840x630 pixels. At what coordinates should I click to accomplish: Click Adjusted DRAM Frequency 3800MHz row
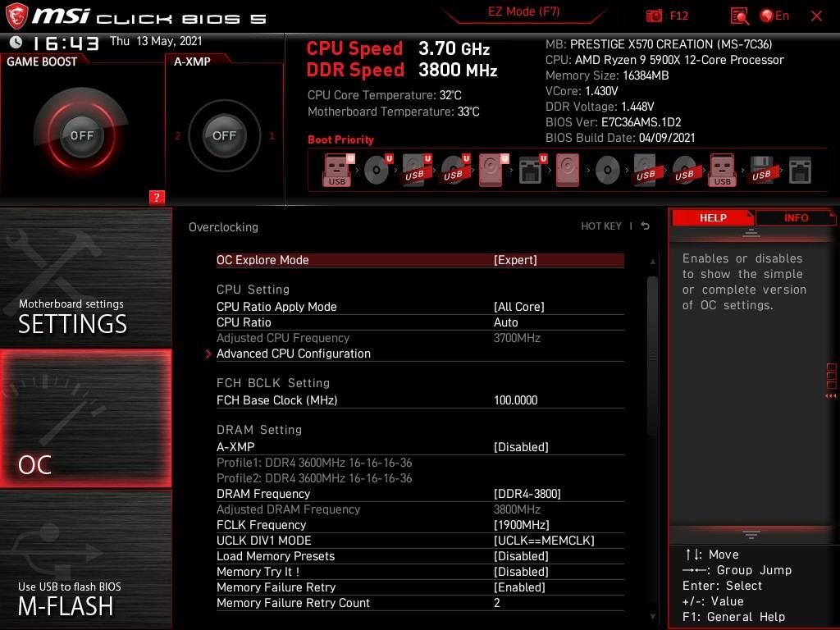click(420, 509)
